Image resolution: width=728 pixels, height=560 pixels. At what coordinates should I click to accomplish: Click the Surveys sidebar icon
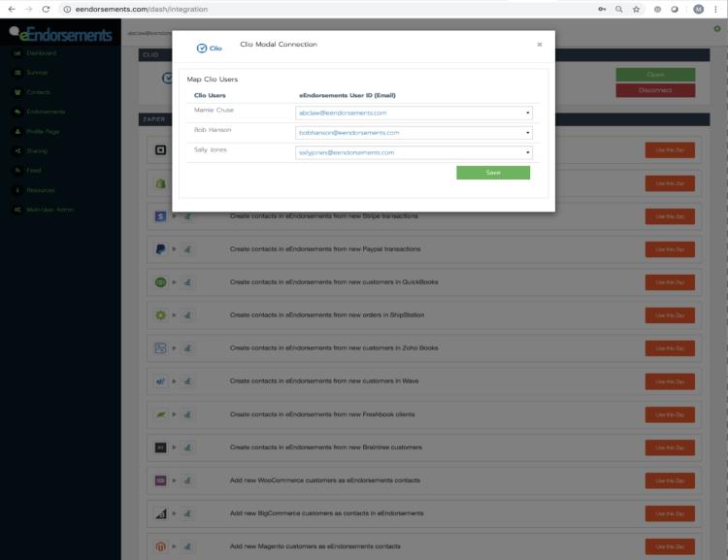pyautogui.click(x=17, y=73)
